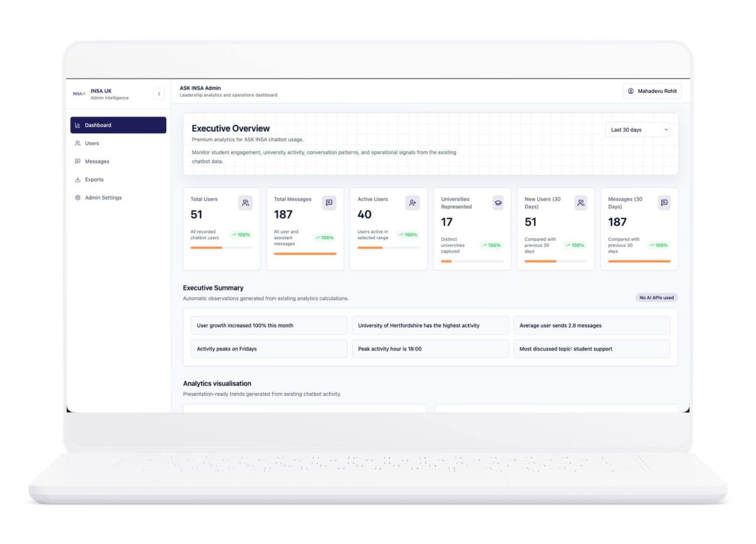
Task: Open the Dashboard menu item
Action: 118,125
